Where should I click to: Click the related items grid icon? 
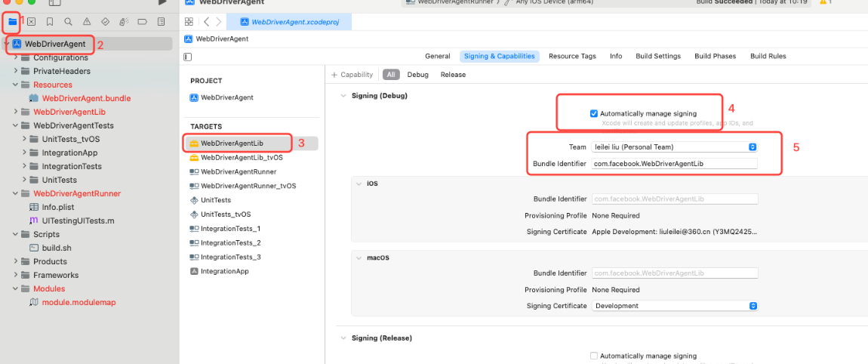[189, 22]
